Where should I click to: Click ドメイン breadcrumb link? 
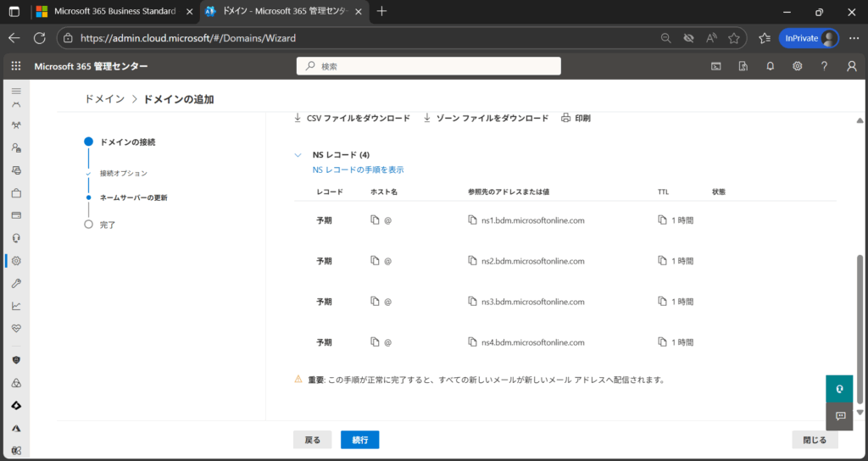pyautogui.click(x=104, y=99)
